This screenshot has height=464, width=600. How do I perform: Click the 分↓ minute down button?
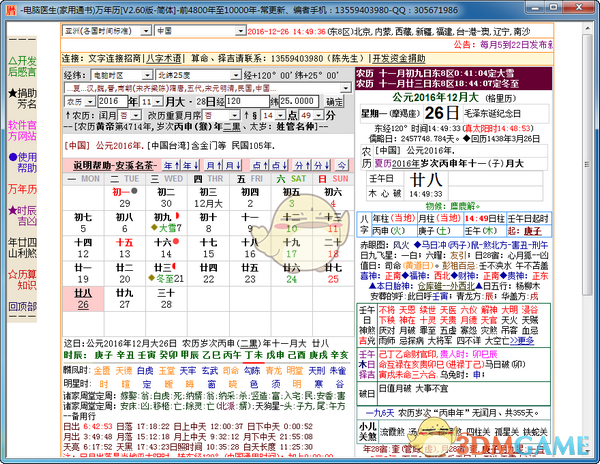pyautogui.click(x=319, y=165)
